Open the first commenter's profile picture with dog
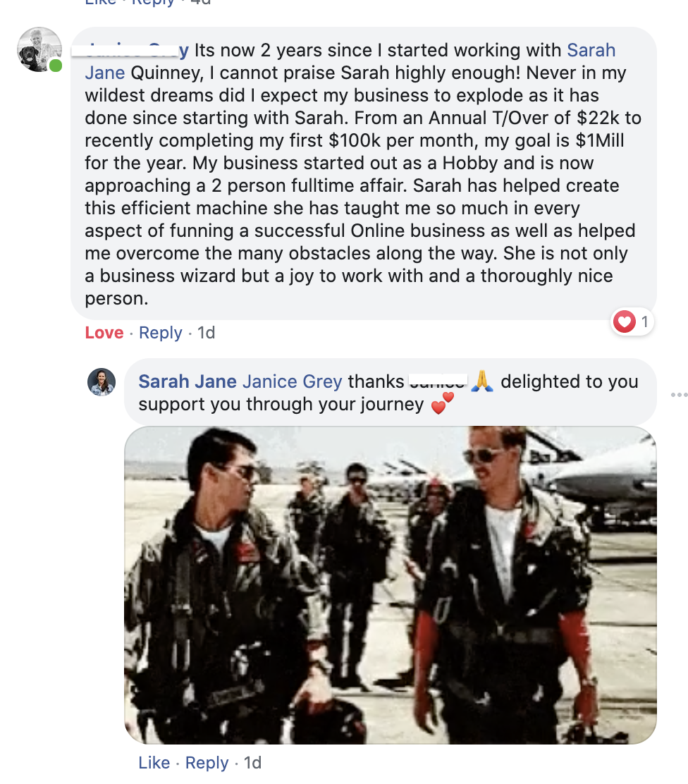Screen dimensions: 688x784 coord(39,49)
